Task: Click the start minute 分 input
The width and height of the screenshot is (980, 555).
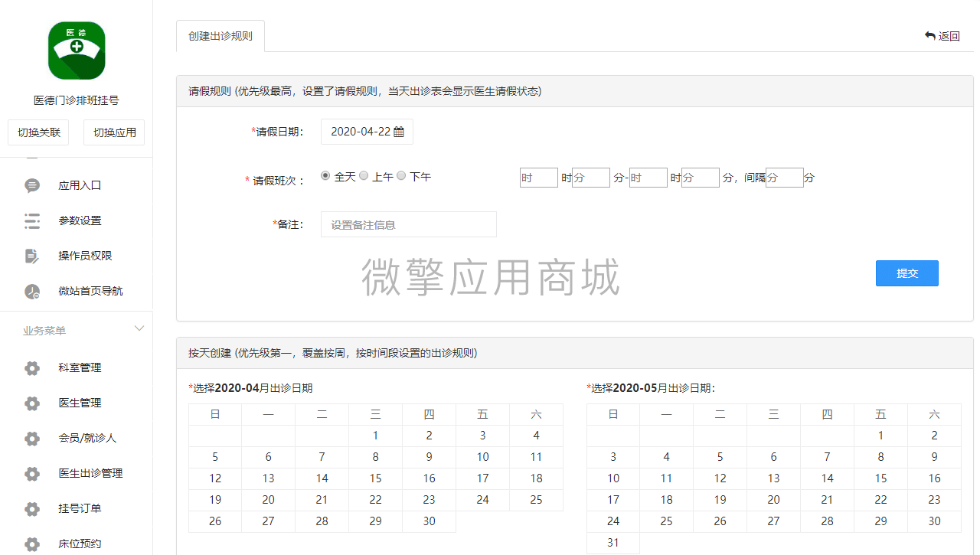Action: (591, 178)
